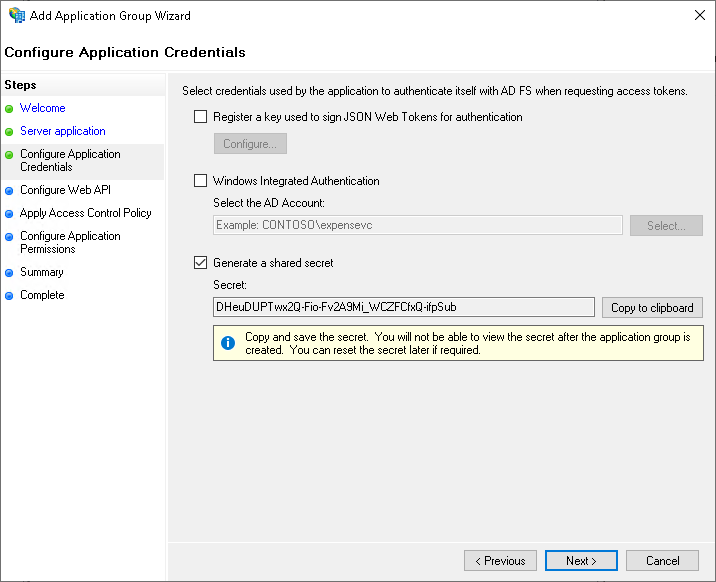This screenshot has height=582, width=716.
Task: Click Next to continue the wizard
Action: pos(581,561)
